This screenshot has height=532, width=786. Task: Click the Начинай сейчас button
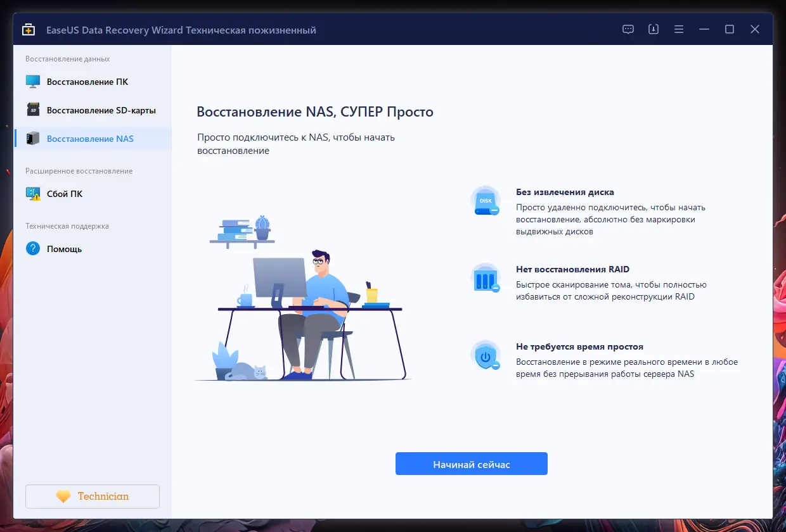point(472,464)
